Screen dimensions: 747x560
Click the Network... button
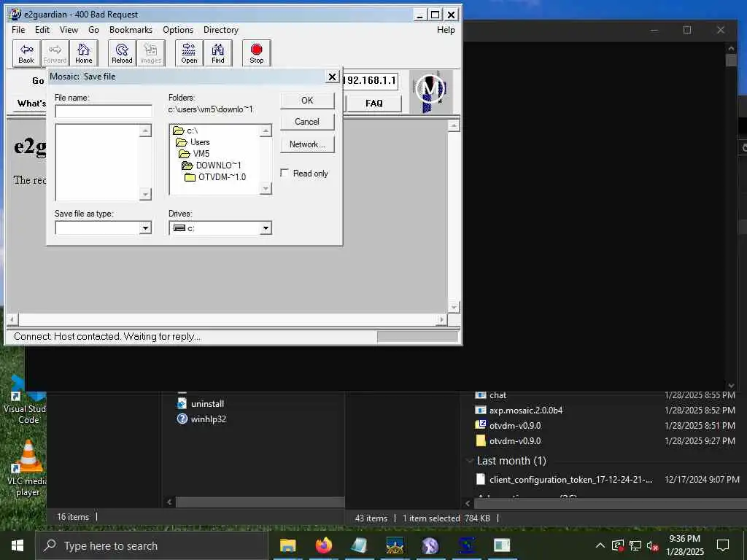pyautogui.click(x=307, y=144)
